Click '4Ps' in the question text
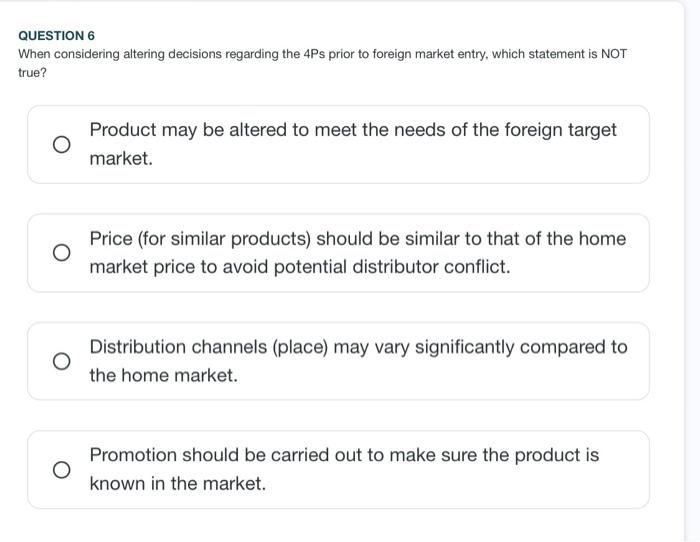Screen dimensions: 700x542 (314, 54)
